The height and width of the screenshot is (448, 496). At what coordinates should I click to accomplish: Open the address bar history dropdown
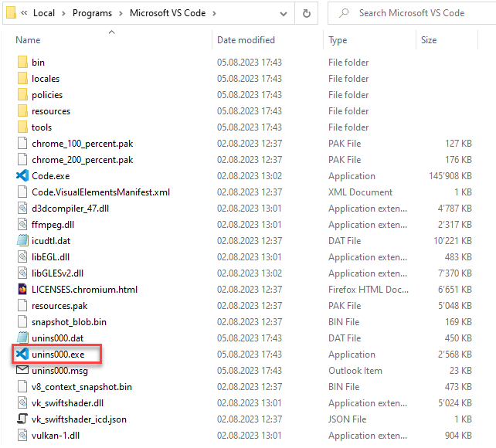click(x=282, y=13)
